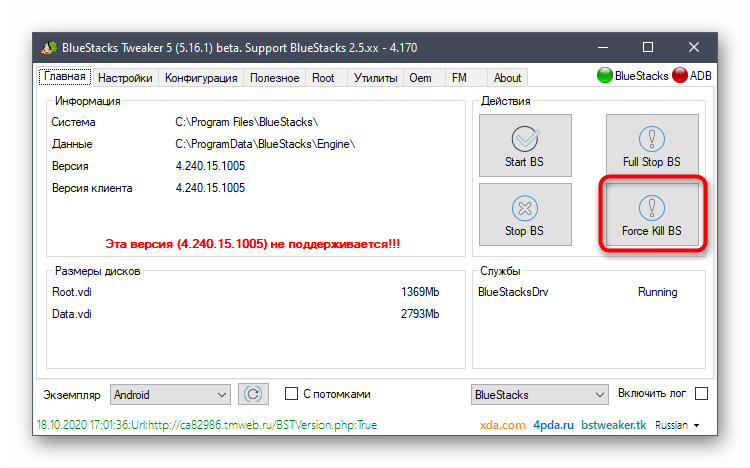Click the Версия value 4.240.15.1005
The height and width of the screenshot is (468, 750).
coord(210,166)
